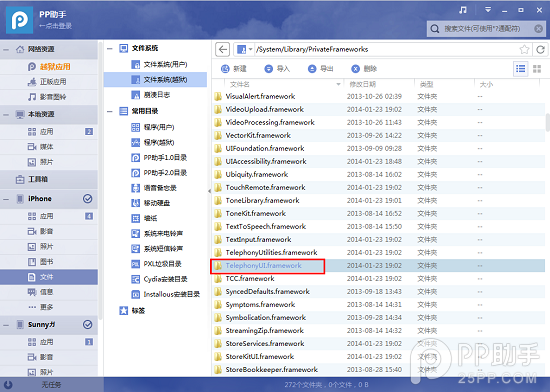Bookmark current path with star icon
Viewport: 550px width, 392px height.
point(524,49)
